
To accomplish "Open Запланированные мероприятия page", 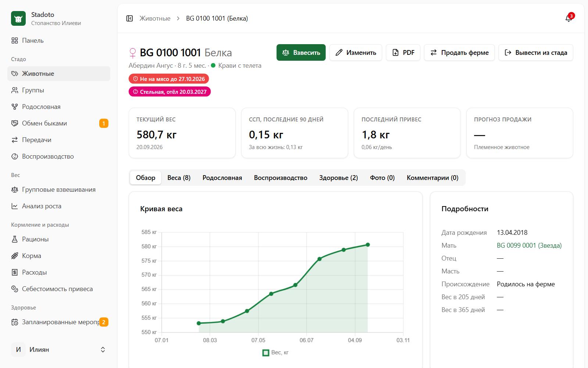I will 59,322.
